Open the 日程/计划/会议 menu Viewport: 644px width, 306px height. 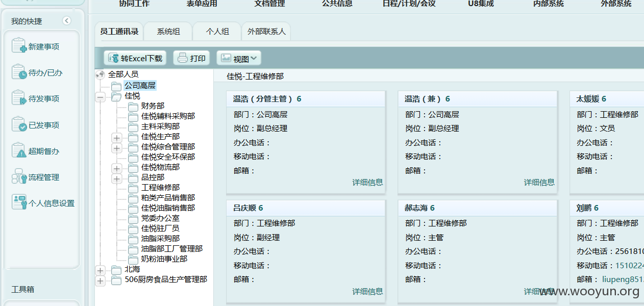point(409,4)
